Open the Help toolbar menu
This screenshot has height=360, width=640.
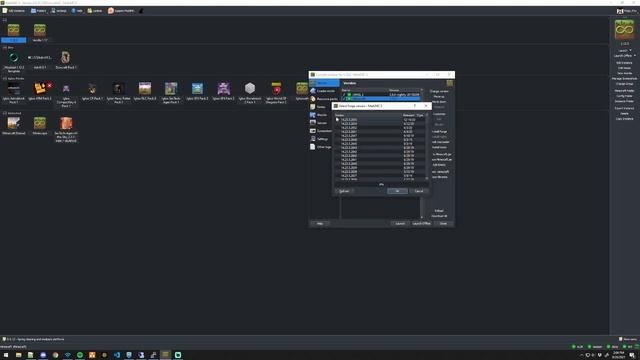(x=77, y=11)
